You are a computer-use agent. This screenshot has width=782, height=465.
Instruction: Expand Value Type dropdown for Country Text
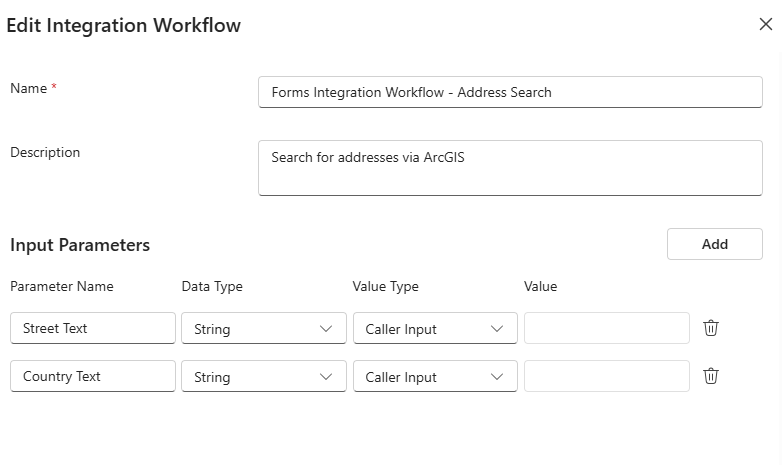pos(435,377)
